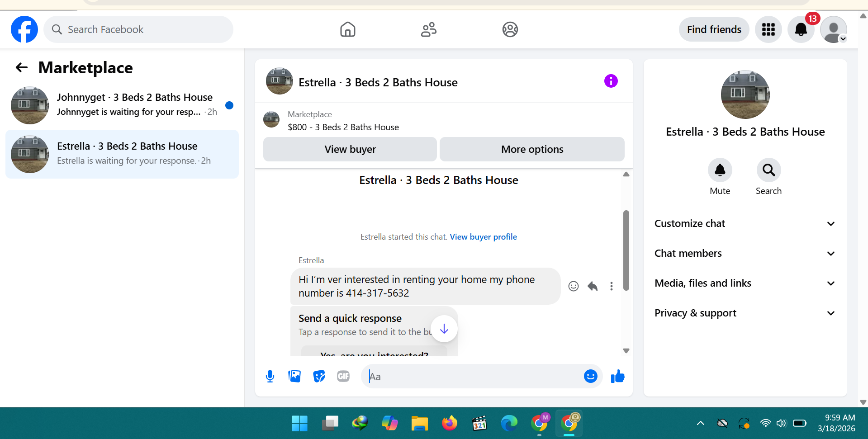Show hidden system tray icons
Screen dimensions: 868x439
[x=700, y=423]
